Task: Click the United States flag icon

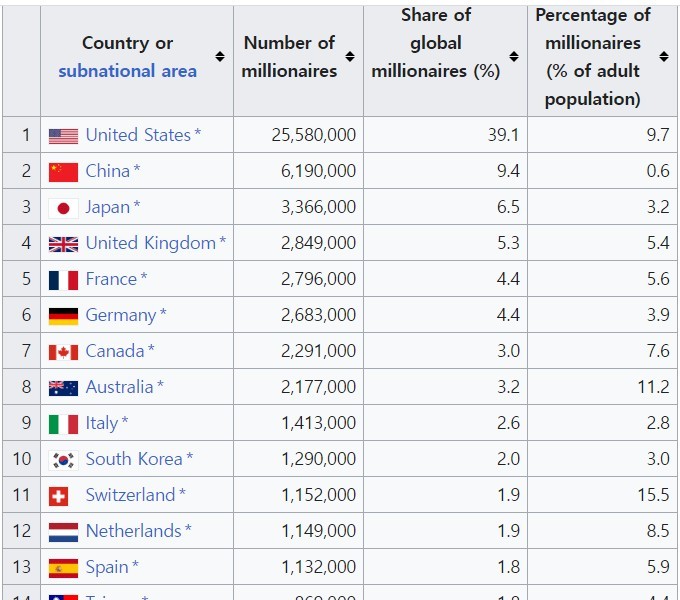Action: (x=63, y=135)
